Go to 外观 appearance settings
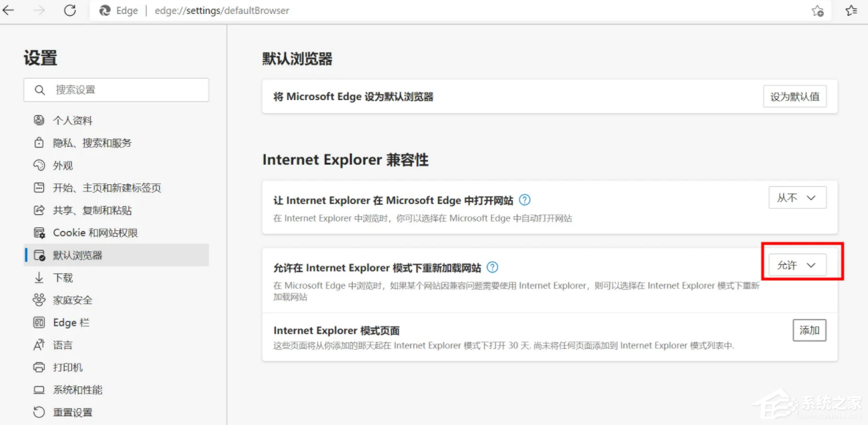The image size is (868, 425). pos(63,165)
